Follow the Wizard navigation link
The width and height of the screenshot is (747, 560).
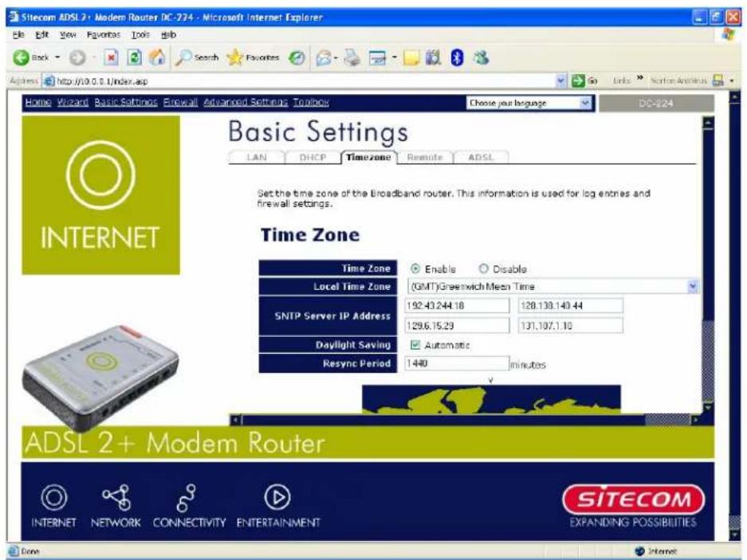point(73,102)
